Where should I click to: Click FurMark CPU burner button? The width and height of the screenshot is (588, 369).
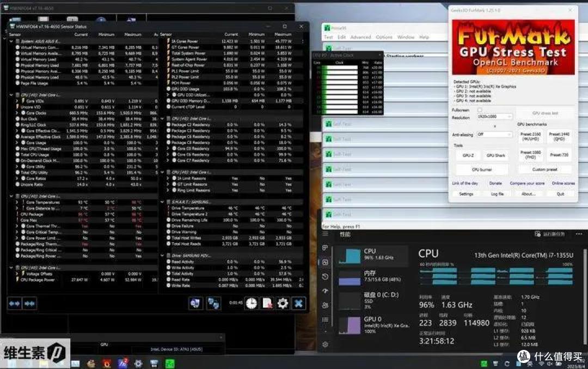(482, 170)
